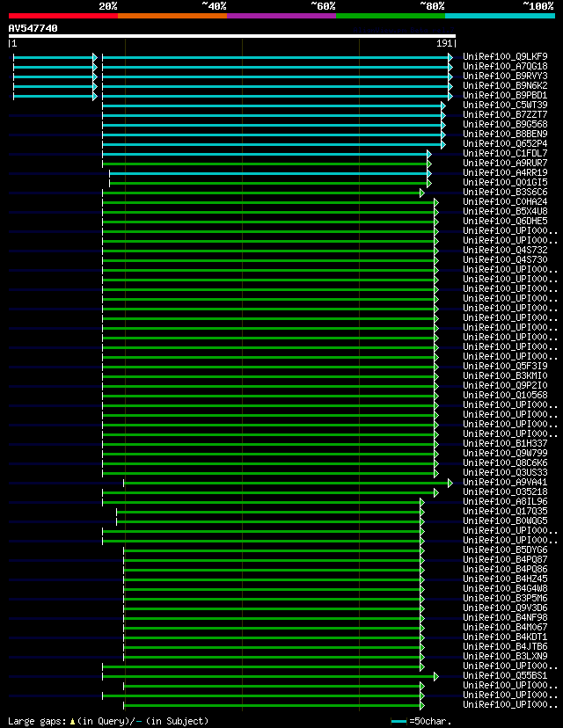Click the Large gaps legend text
Image resolution: width=563 pixels, height=728 pixels.
pos(108,721)
